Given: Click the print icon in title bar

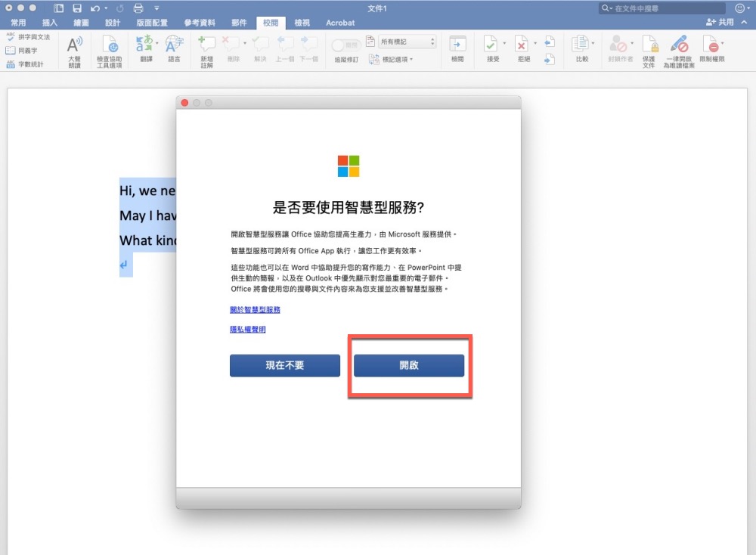Looking at the screenshot, I should (138, 8).
